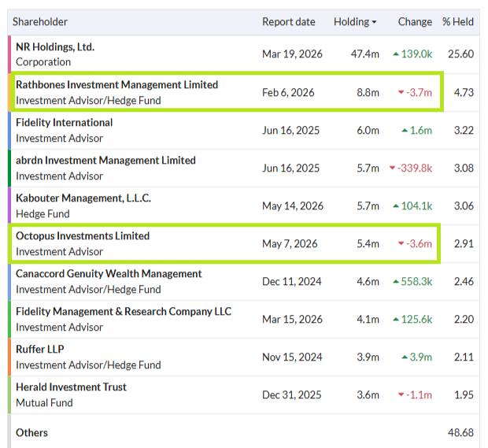Sort table by Shareholder column header
The width and height of the screenshot is (488, 448).
(x=40, y=22)
